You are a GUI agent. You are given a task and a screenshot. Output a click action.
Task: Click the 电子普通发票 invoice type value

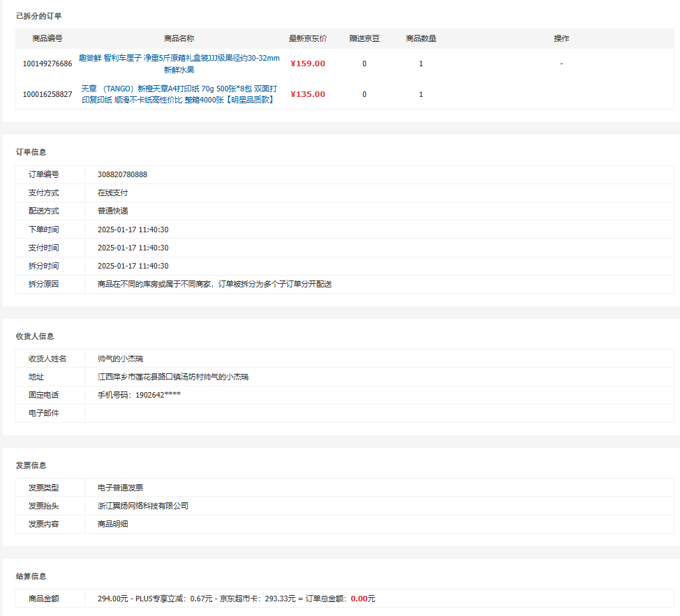(x=120, y=488)
